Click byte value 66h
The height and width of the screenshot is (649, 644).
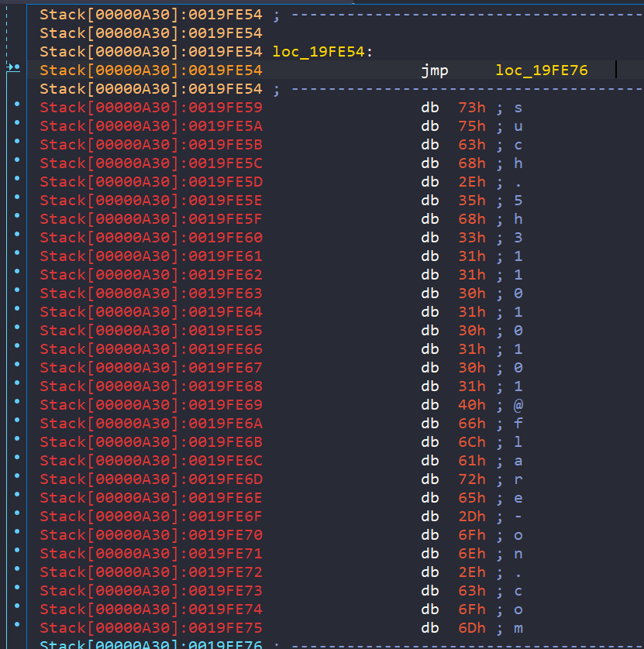(x=472, y=424)
